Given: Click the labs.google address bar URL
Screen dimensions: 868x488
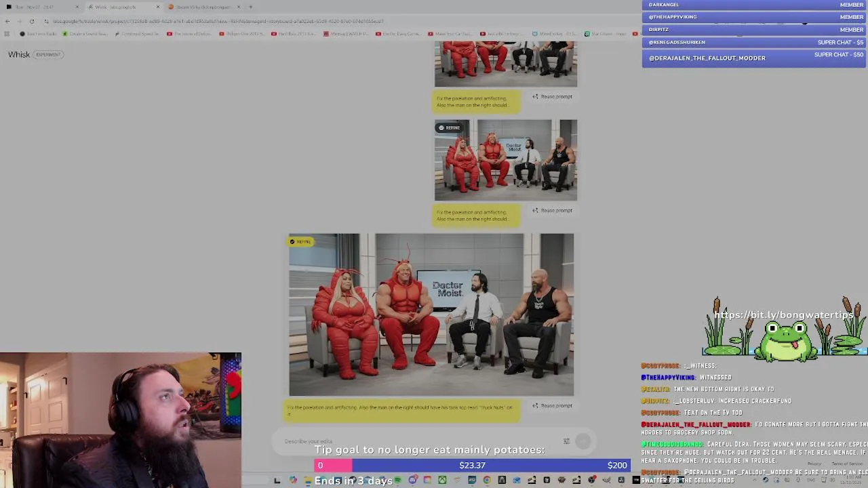Looking at the screenshot, I should pyautogui.click(x=218, y=21).
